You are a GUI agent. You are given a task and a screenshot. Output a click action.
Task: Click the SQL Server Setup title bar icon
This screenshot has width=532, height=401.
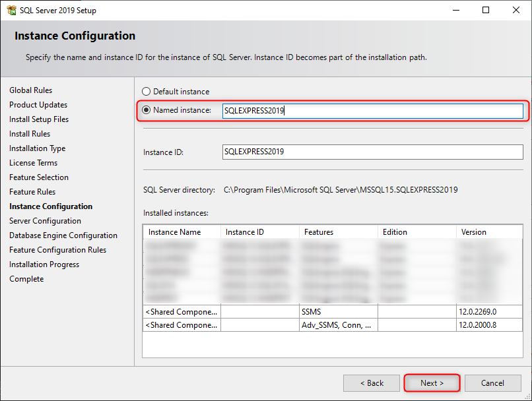point(11,10)
